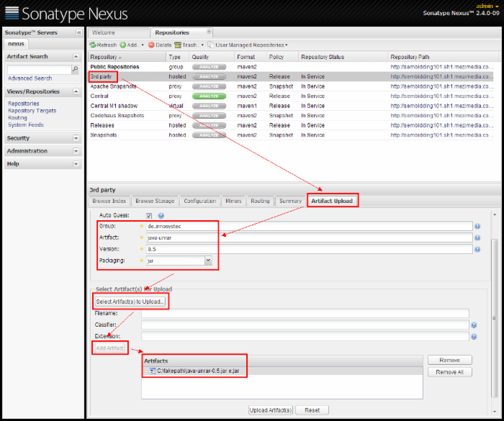Screen dimensions: 504x421
Task: Click the help icon beside Classifier field
Action: tap(474, 325)
